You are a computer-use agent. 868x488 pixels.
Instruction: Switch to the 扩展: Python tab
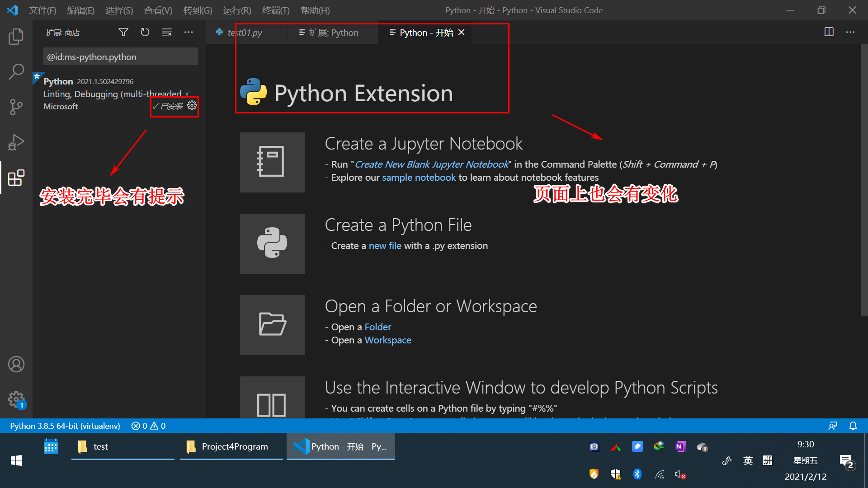(x=333, y=33)
